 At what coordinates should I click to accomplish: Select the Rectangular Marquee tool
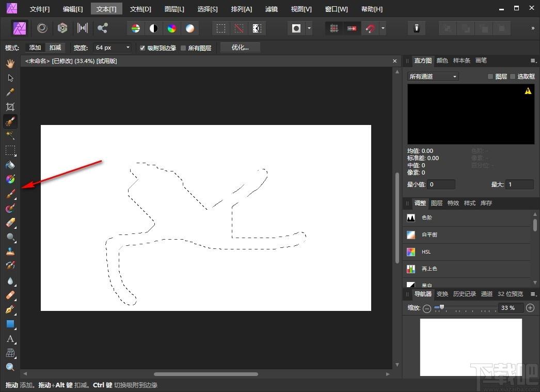coord(10,150)
